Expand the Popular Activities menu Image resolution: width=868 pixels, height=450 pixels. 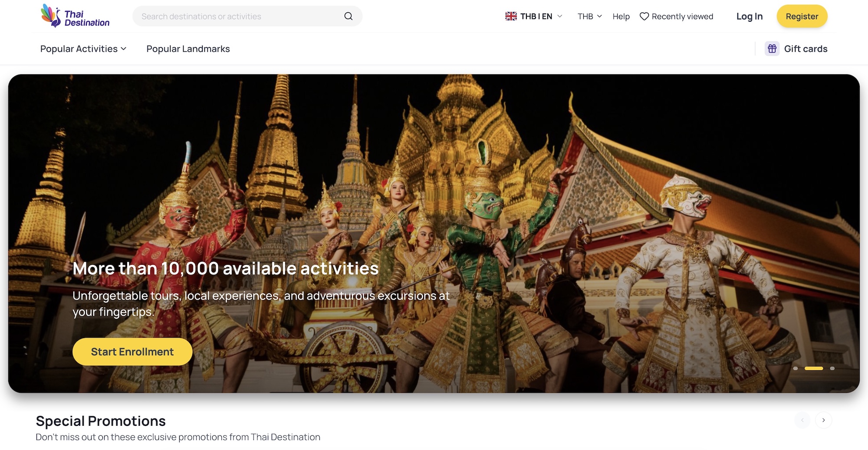pos(83,49)
